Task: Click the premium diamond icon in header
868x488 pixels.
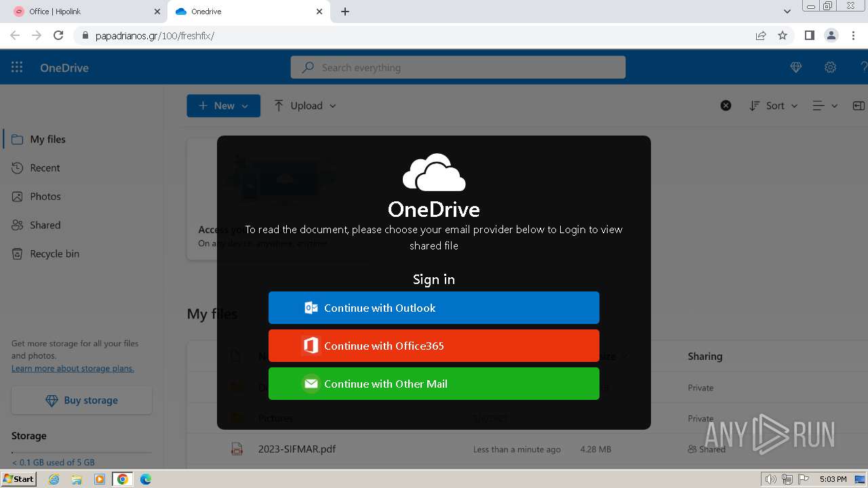Action: point(796,67)
